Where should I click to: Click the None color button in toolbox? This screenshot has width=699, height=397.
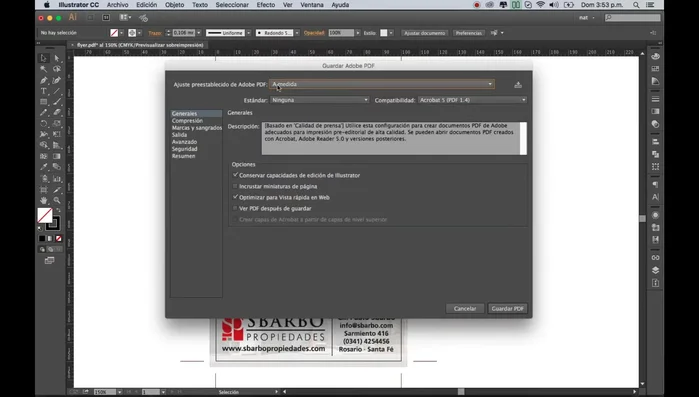pos(58,238)
